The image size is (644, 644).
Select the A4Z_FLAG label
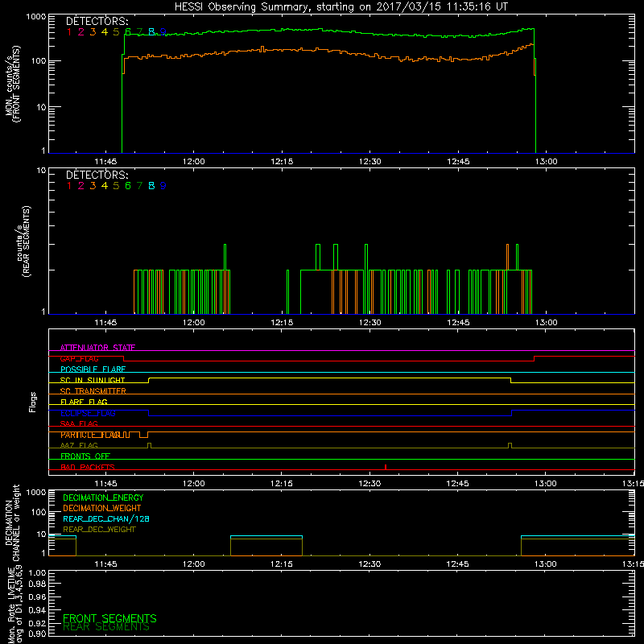pyautogui.click(x=79, y=445)
